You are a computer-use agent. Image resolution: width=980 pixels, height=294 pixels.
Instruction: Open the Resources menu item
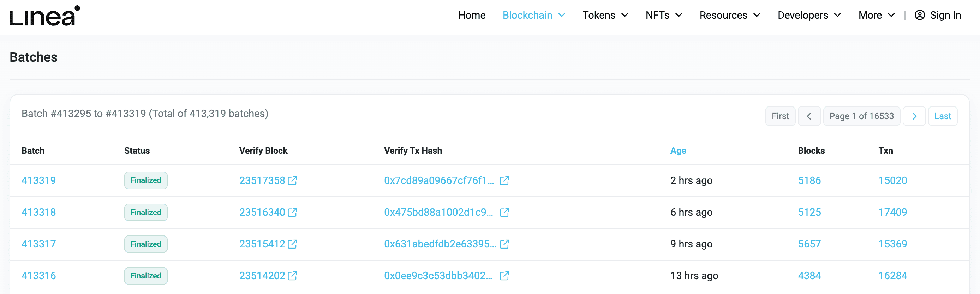tap(729, 15)
